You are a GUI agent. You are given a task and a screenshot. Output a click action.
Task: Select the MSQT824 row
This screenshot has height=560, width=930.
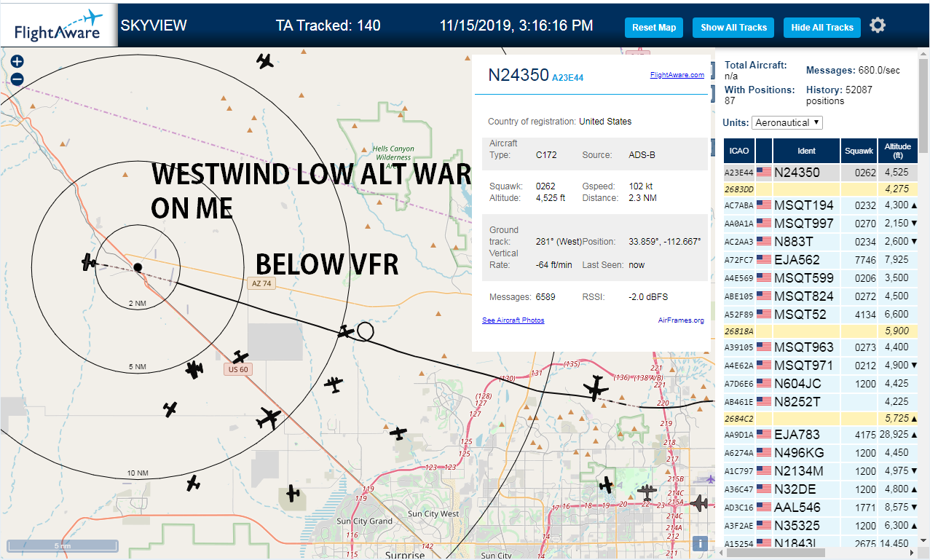coord(820,296)
